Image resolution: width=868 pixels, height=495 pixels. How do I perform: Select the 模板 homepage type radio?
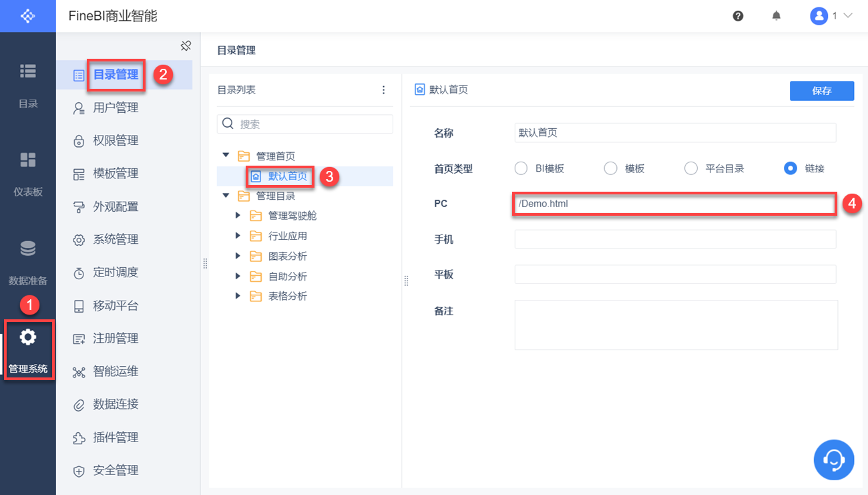(x=610, y=168)
